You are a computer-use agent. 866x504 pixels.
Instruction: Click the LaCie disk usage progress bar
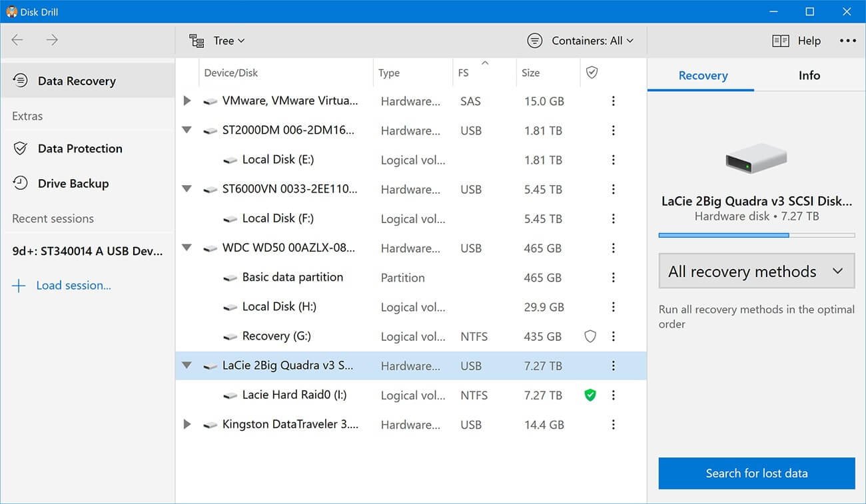point(756,235)
